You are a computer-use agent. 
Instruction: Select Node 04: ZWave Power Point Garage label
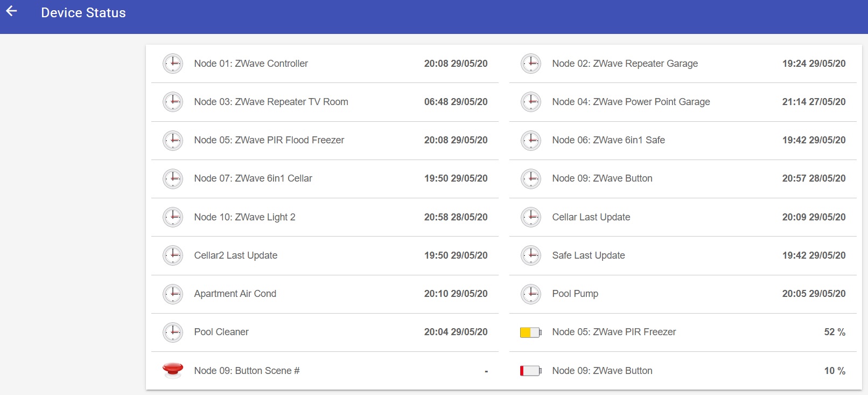[x=631, y=102]
